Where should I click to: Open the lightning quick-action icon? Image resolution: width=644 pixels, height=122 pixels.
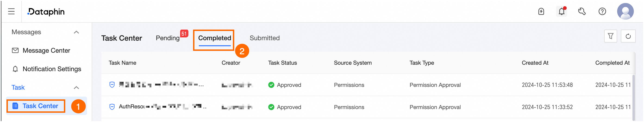point(541,12)
